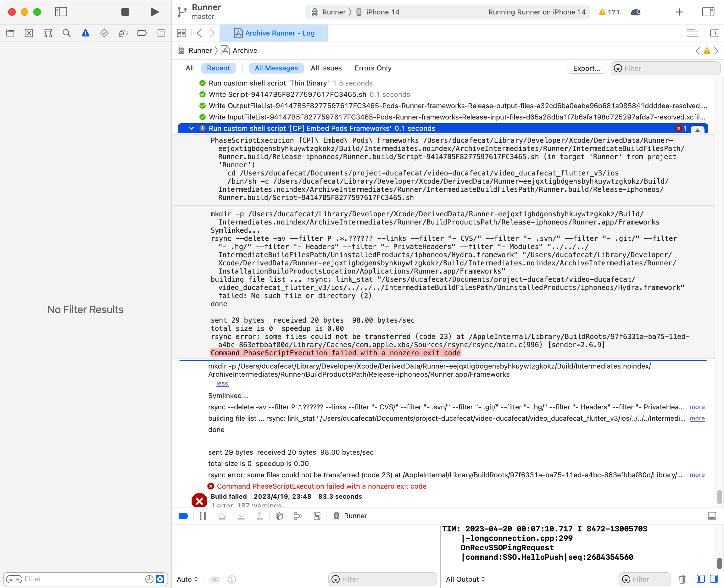Viewport: 724px width, 588px height.
Task: Switch to the Errors Only tab
Action: pos(373,68)
